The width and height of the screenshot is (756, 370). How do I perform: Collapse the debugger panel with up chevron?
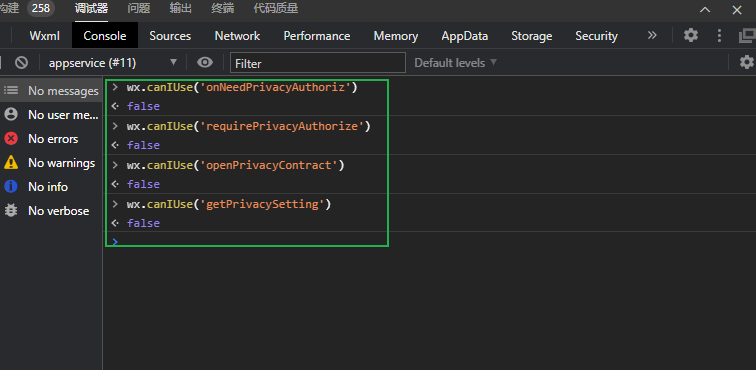pyautogui.click(x=705, y=10)
